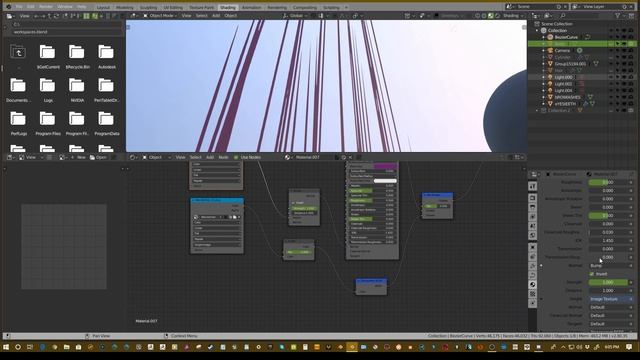This screenshot has width=640, height=360.
Task: Open the Global transform orientation dropdown
Action: pos(296,16)
